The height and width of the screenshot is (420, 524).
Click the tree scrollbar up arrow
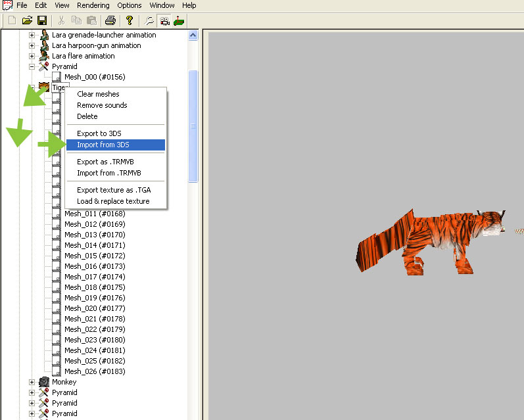point(193,35)
